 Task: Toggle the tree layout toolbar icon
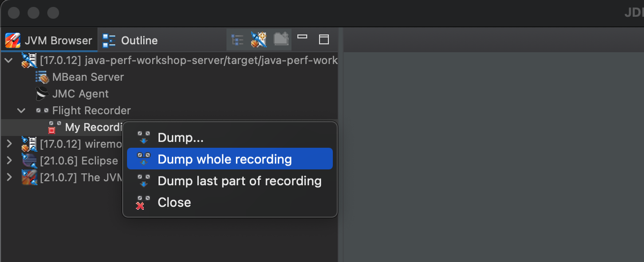(x=237, y=39)
